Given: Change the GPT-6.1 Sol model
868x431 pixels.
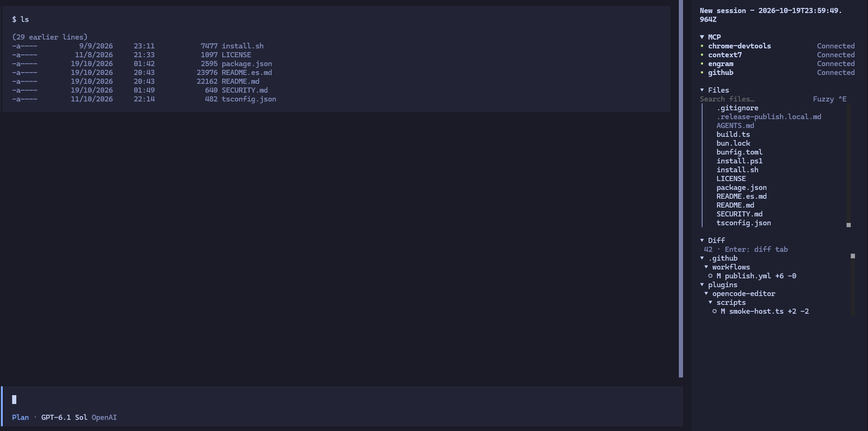Looking at the screenshot, I should tap(64, 418).
